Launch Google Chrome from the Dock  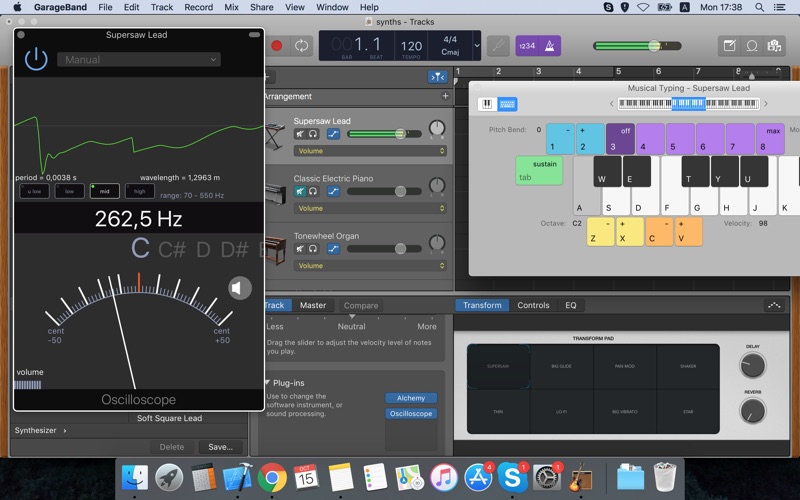click(272, 478)
